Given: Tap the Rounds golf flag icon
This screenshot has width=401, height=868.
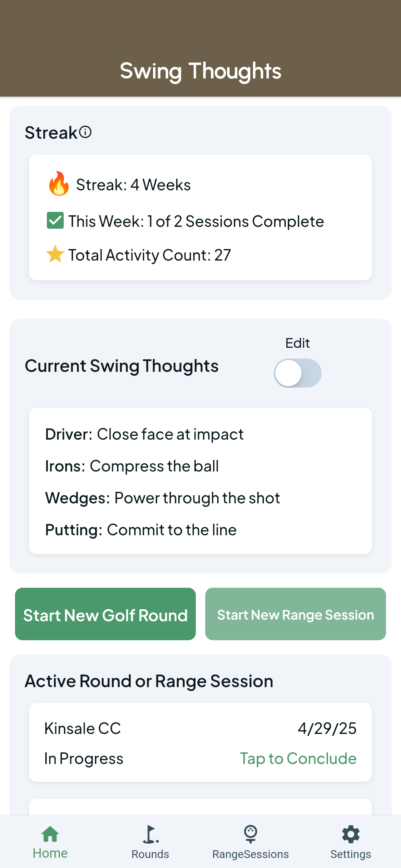Looking at the screenshot, I should click(151, 834).
